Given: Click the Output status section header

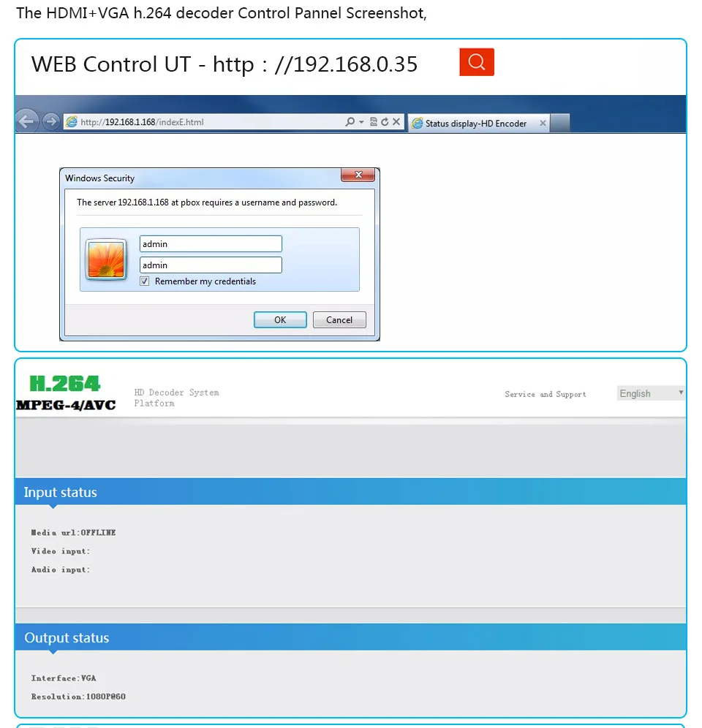Looking at the screenshot, I should click(x=351, y=637).
